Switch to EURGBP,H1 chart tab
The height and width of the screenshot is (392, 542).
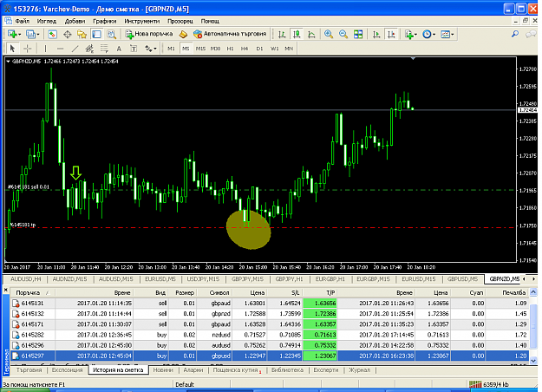click(x=330, y=279)
